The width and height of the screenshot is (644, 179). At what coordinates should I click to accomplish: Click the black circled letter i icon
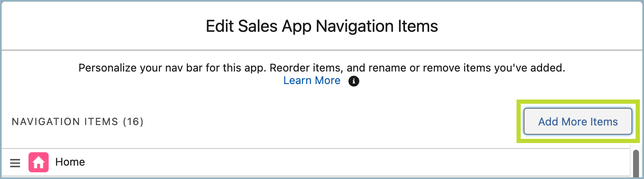pos(354,81)
